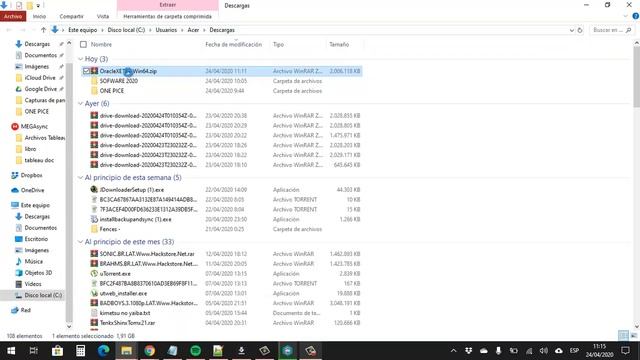
Task: Open Quick Access Toolbar customize dropdown
Action: coord(38,5)
